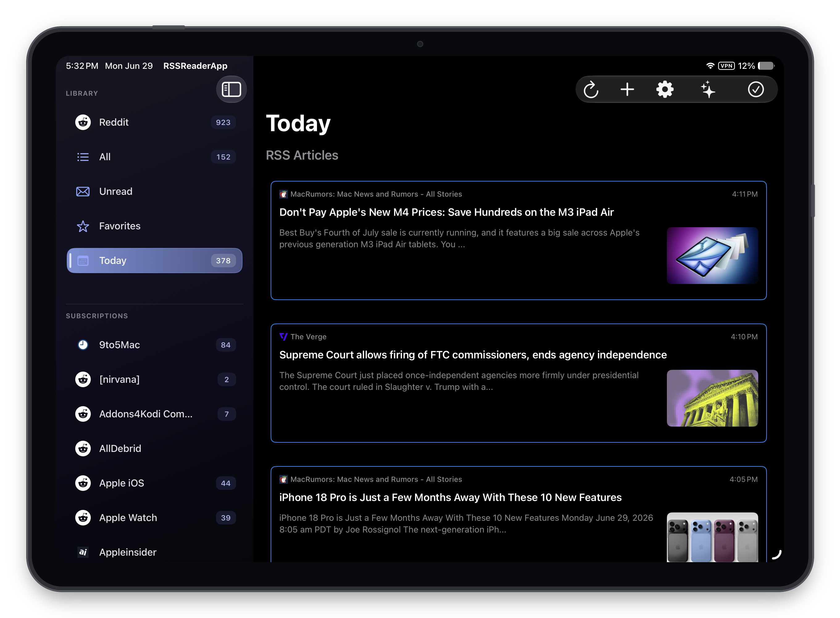Click the Reddit alien icon beside Reddit
Screen dimensions: 840x618
pos(83,122)
